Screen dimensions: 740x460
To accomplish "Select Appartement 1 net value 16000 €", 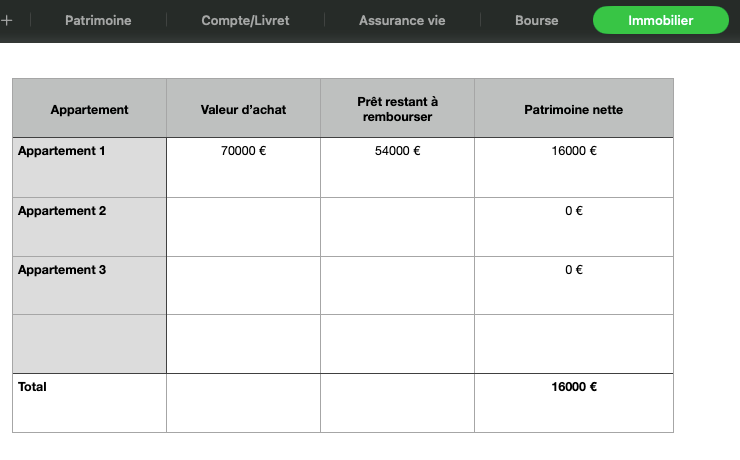I will coord(574,167).
